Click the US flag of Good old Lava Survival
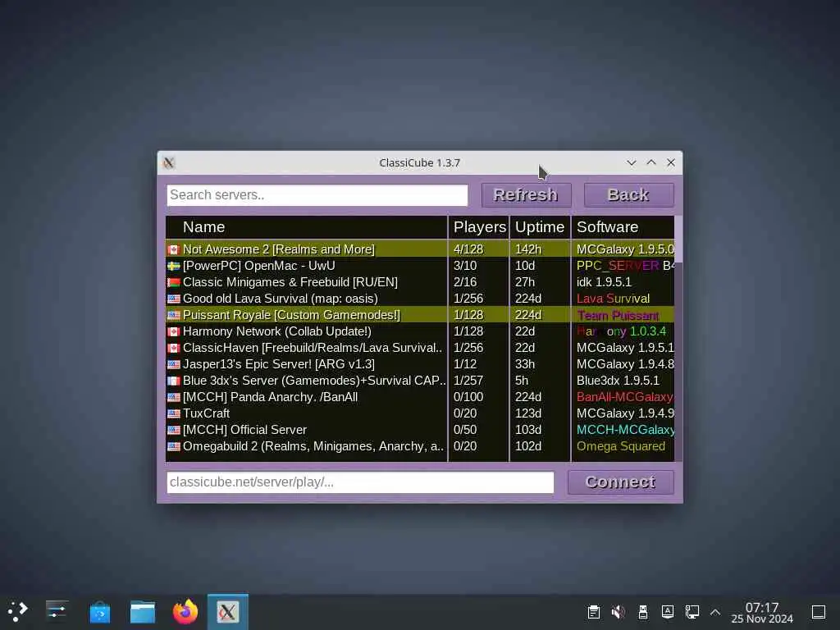Screen dimensions: 840x630 pos(174,299)
